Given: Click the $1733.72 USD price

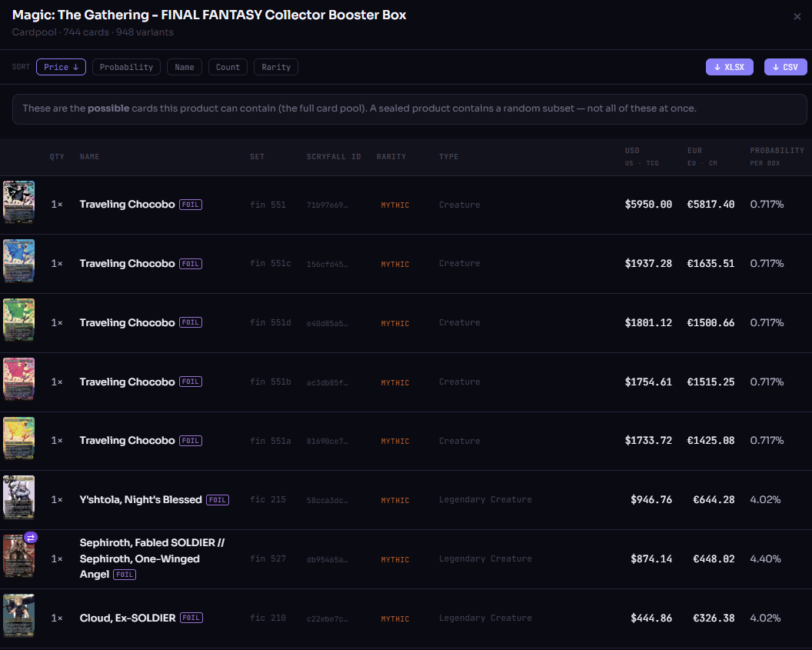Looking at the screenshot, I should [x=648, y=441].
